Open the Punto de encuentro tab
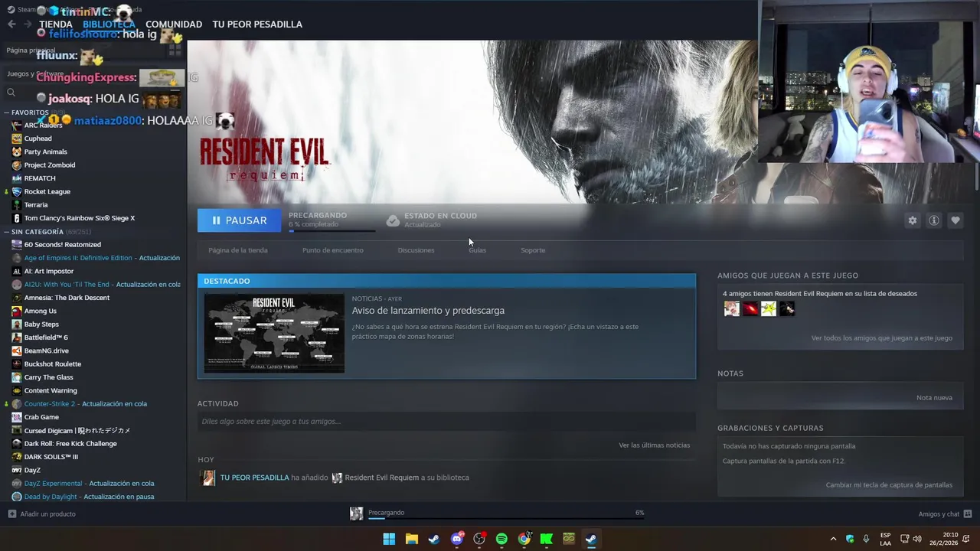 [x=333, y=250]
